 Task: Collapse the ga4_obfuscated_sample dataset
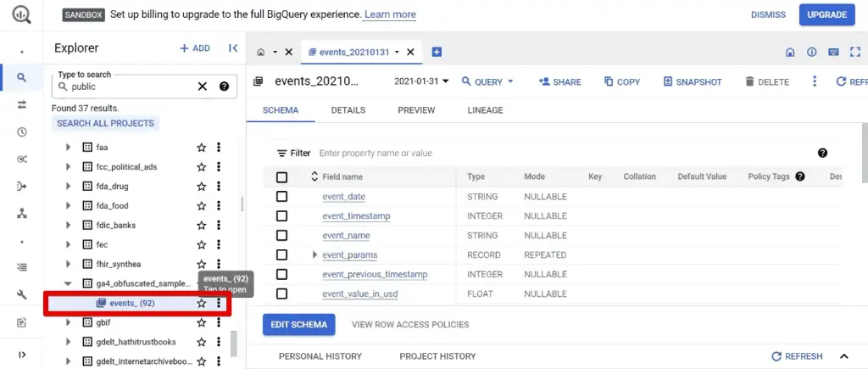click(x=68, y=283)
